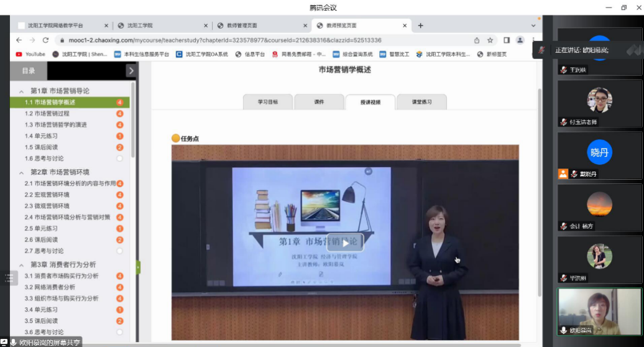Switch to the 课件 tab
This screenshot has height=347, width=644.
point(319,102)
